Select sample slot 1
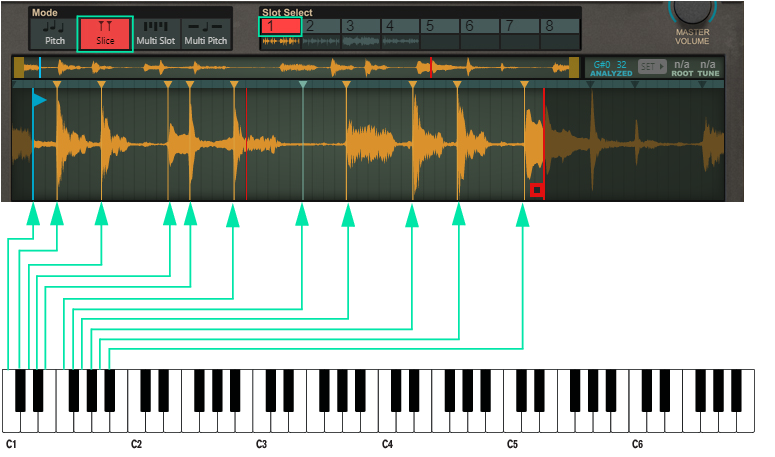 (x=280, y=26)
